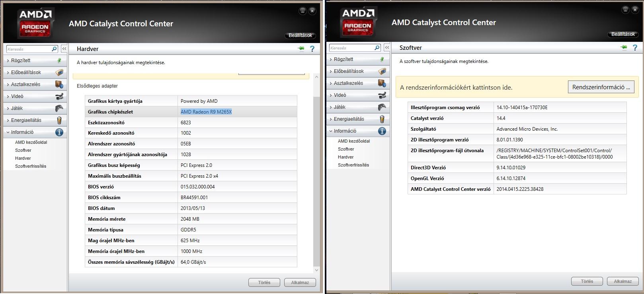The image size is (644, 294).
Task: Click Rendszerinformáció button on the Szoftver page
Action: [x=601, y=87]
